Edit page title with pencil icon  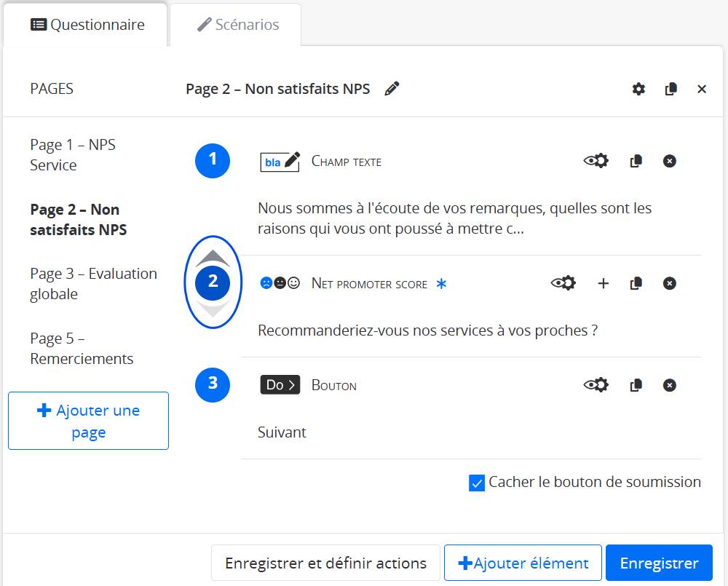(392, 89)
